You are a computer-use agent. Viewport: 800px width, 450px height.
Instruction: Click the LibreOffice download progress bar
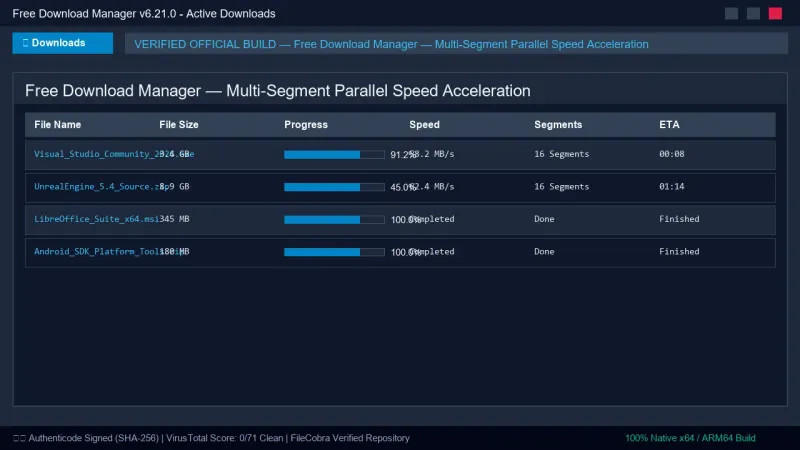point(334,219)
